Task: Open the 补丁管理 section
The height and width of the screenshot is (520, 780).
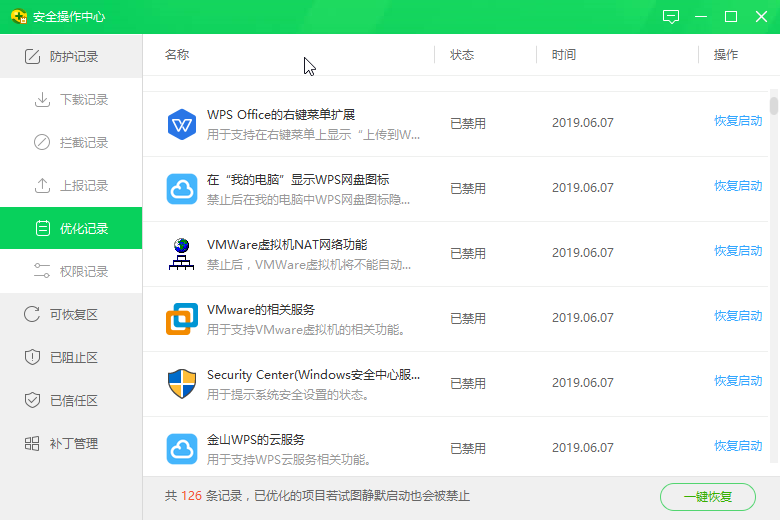Action: tap(71, 443)
